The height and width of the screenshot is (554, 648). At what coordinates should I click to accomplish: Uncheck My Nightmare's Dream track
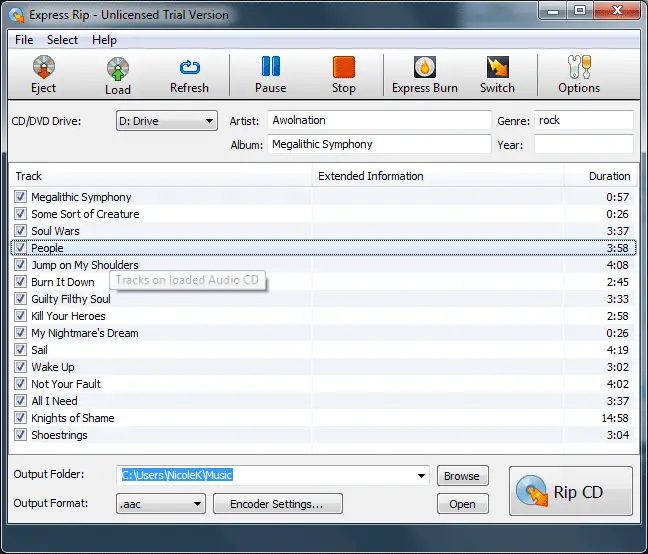click(x=20, y=333)
